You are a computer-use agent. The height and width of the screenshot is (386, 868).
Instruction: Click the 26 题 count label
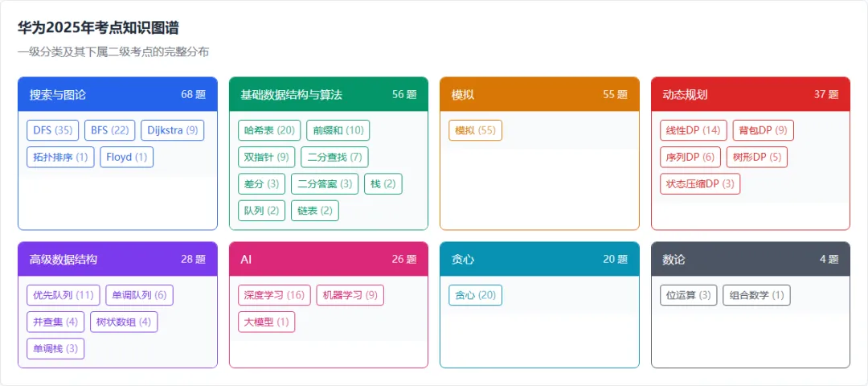tap(404, 260)
